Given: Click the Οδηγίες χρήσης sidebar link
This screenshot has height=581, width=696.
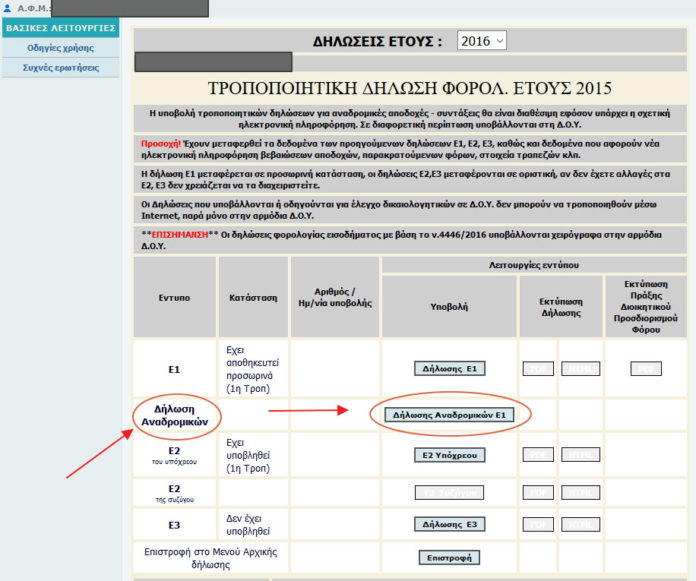Looking at the screenshot, I should (59, 48).
